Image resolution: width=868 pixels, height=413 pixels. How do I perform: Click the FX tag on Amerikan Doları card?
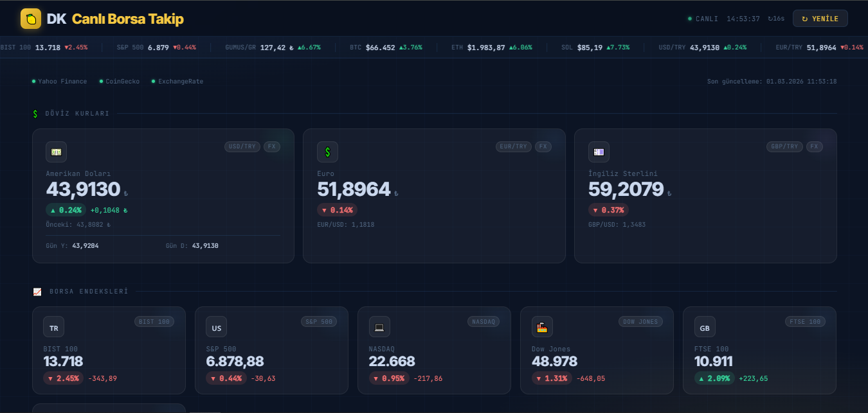tap(272, 146)
